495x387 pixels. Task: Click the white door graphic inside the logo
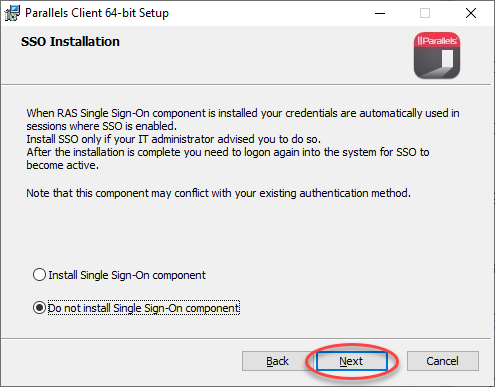tap(447, 59)
